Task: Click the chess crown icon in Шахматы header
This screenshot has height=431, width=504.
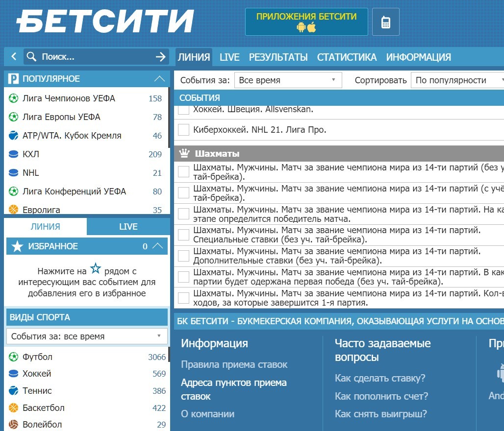Action: (184, 153)
